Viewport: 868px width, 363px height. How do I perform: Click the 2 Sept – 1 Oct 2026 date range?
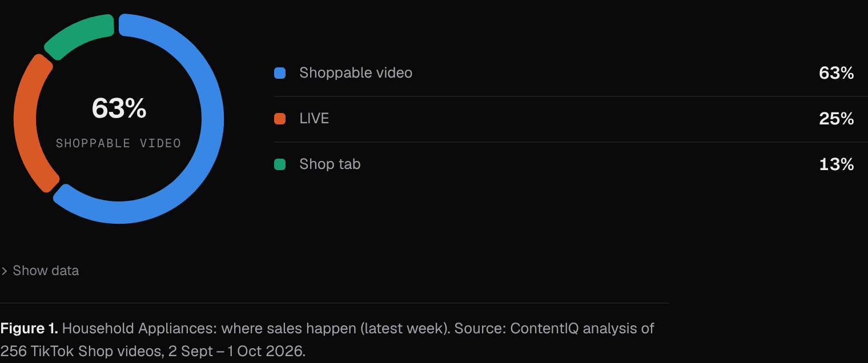(236, 351)
